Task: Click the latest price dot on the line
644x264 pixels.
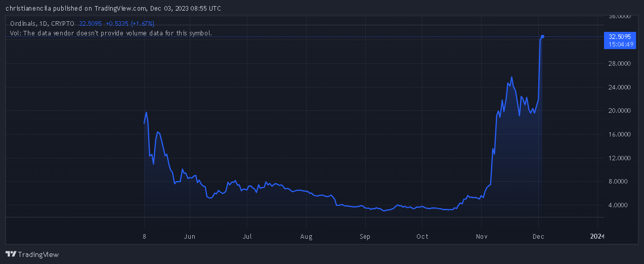Action: pyautogui.click(x=542, y=36)
